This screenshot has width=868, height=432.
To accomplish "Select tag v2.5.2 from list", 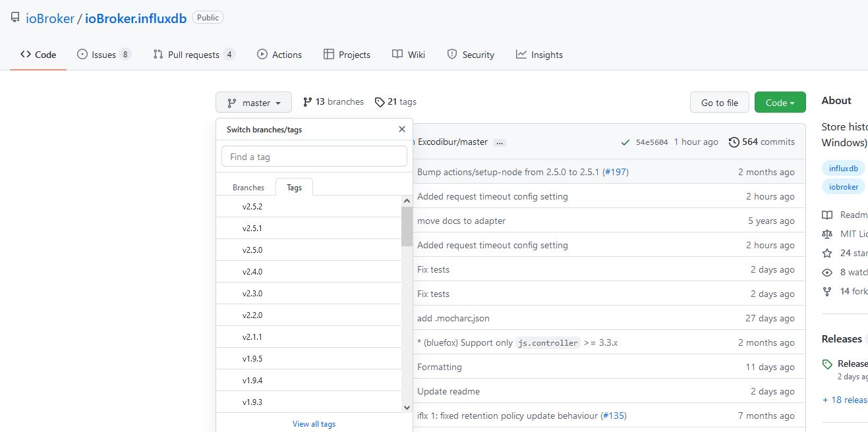I will point(252,207).
